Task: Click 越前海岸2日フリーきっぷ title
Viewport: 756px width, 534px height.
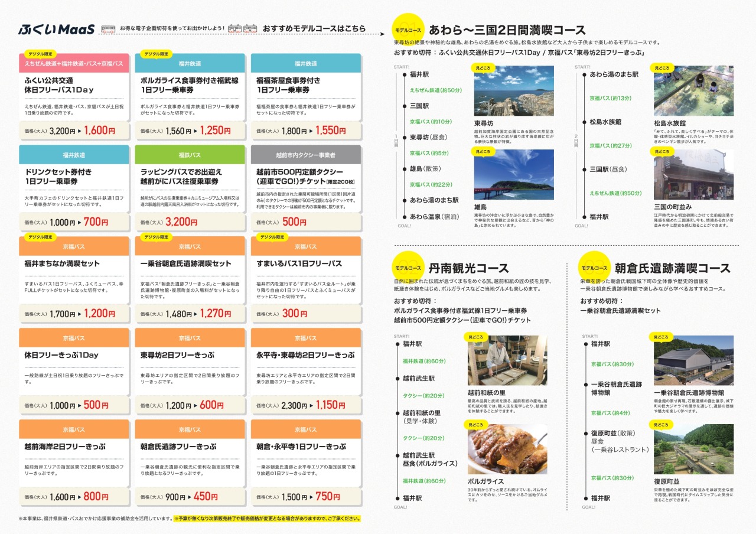Action: [x=65, y=447]
